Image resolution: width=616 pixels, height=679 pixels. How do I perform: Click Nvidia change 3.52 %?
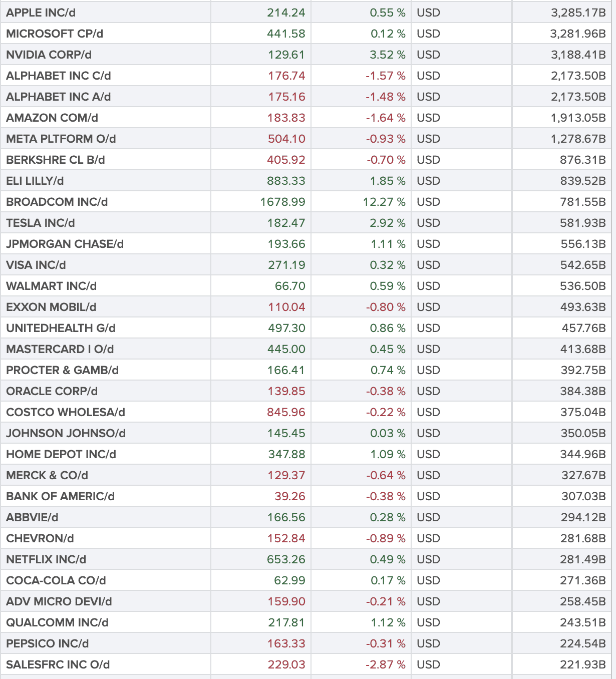point(388,55)
